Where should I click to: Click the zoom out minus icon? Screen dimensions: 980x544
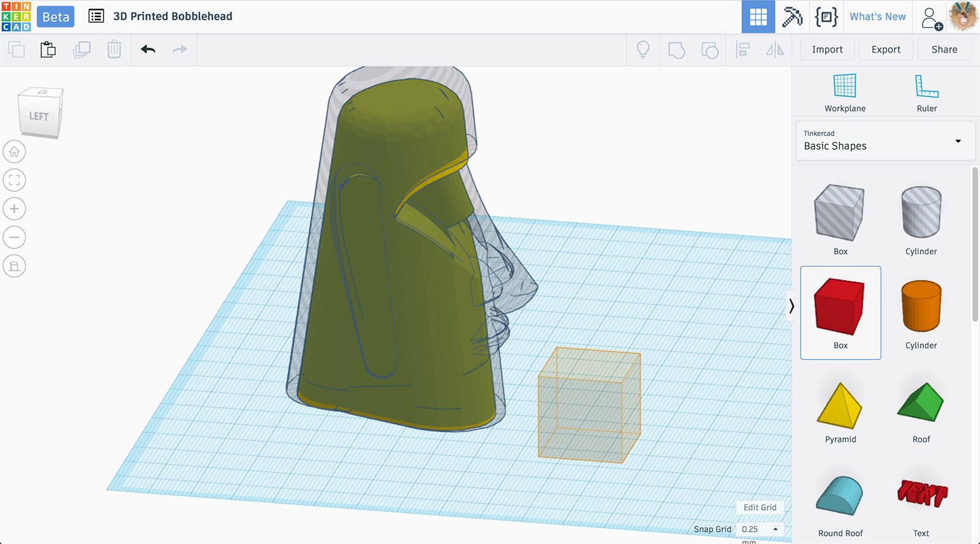click(x=14, y=237)
